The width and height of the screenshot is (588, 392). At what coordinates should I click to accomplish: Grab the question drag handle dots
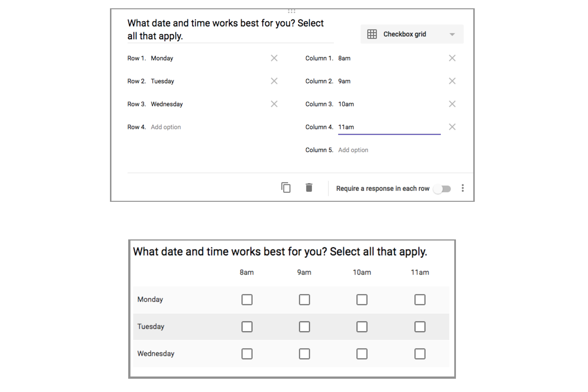click(291, 11)
